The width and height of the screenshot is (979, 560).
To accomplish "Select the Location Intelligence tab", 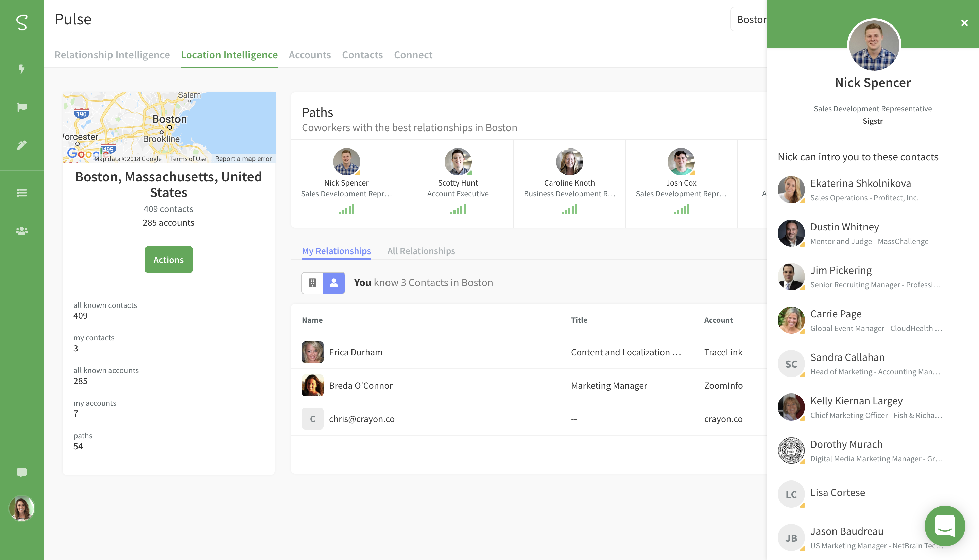I will (x=229, y=55).
